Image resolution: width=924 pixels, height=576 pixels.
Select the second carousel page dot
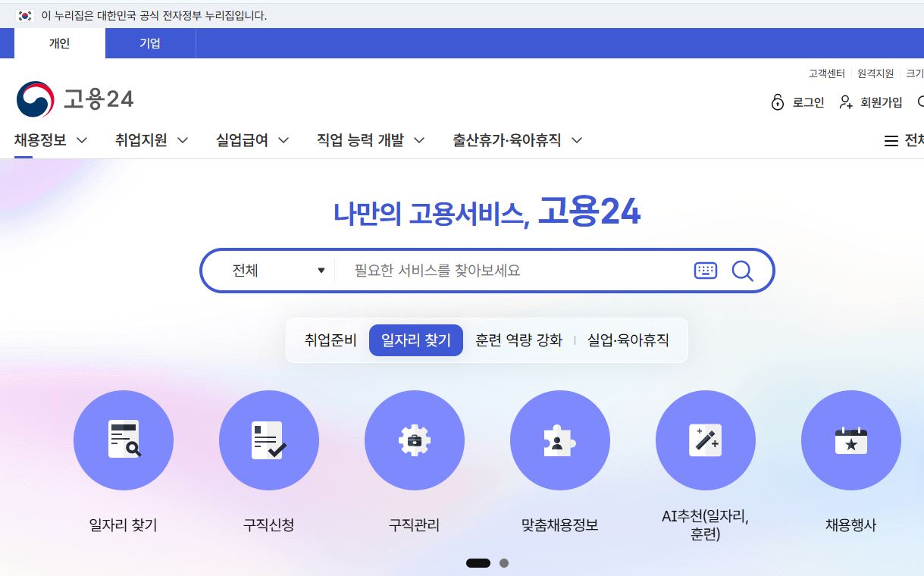pyautogui.click(x=504, y=563)
